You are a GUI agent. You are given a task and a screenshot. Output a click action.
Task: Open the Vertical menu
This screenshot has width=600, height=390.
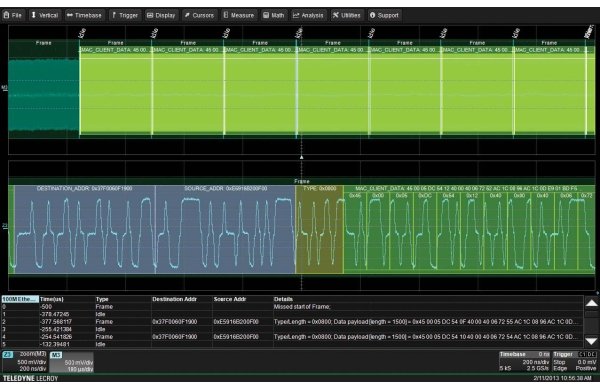click(x=44, y=15)
